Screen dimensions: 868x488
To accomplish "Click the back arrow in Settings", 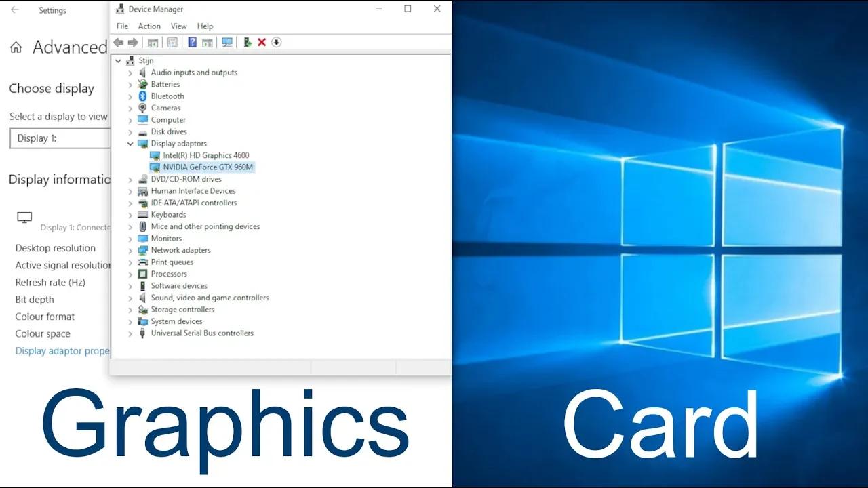I will [x=14, y=10].
